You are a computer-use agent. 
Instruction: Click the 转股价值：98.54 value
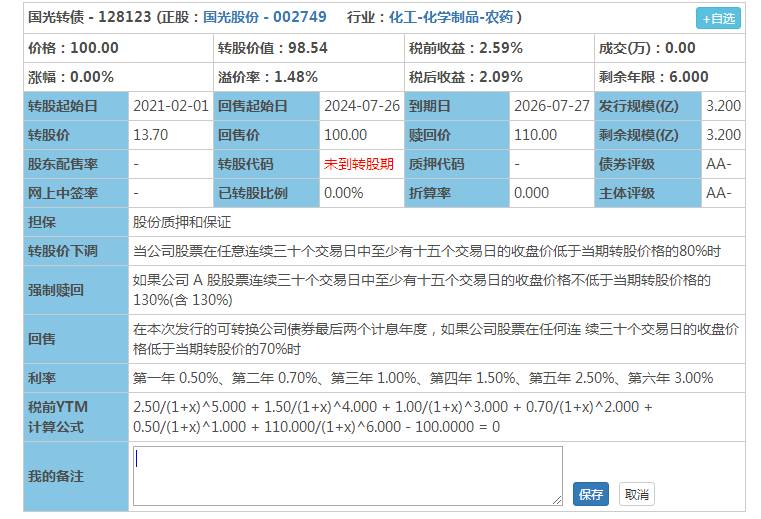(x=273, y=48)
